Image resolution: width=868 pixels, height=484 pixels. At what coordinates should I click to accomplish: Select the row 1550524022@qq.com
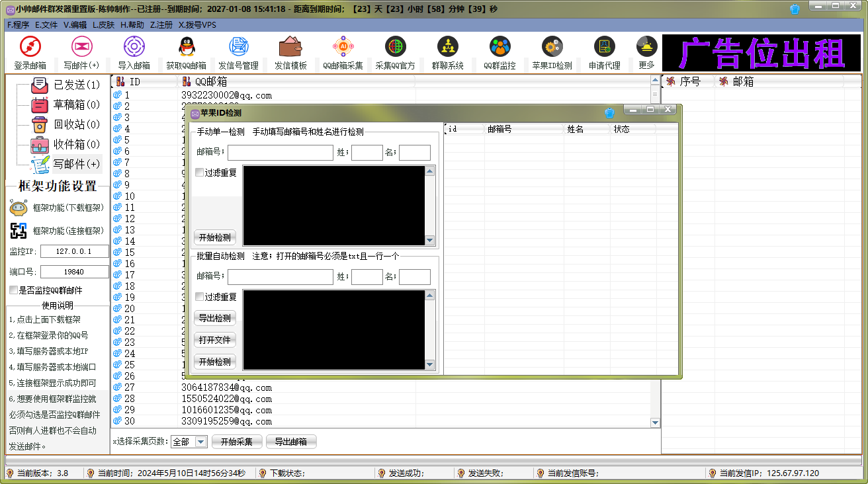pyautogui.click(x=380, y=399)
